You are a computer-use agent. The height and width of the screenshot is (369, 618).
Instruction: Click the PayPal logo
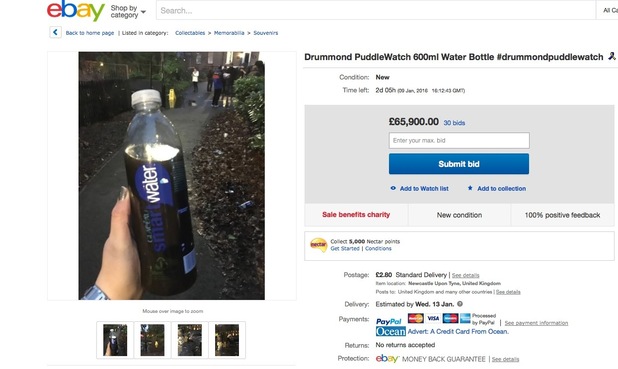point(389,321)
